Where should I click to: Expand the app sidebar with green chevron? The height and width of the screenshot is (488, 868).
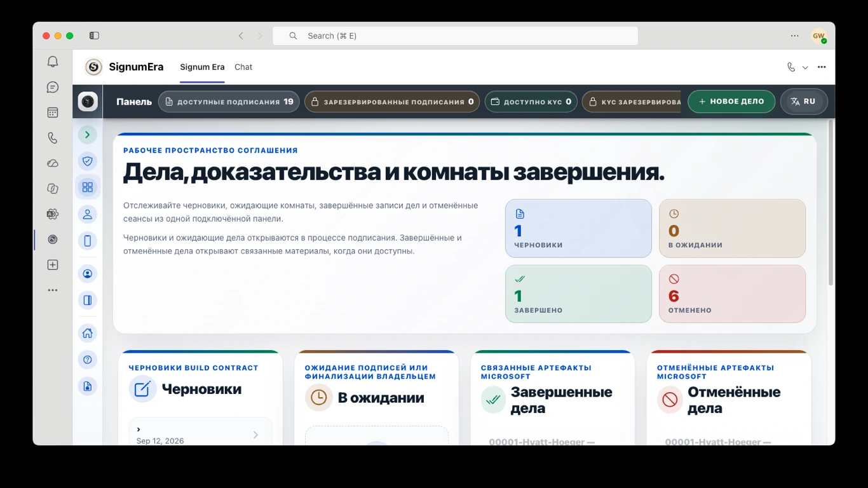(88, 135)
